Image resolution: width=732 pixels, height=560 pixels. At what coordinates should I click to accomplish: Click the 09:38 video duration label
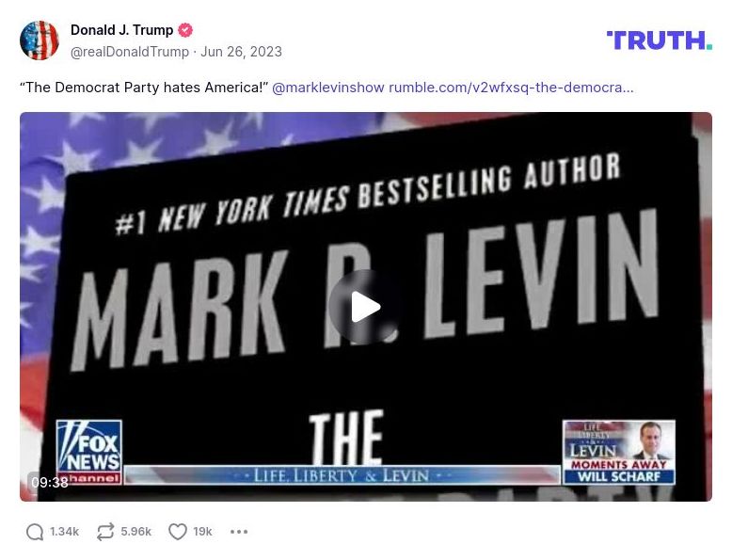(50, 482)
